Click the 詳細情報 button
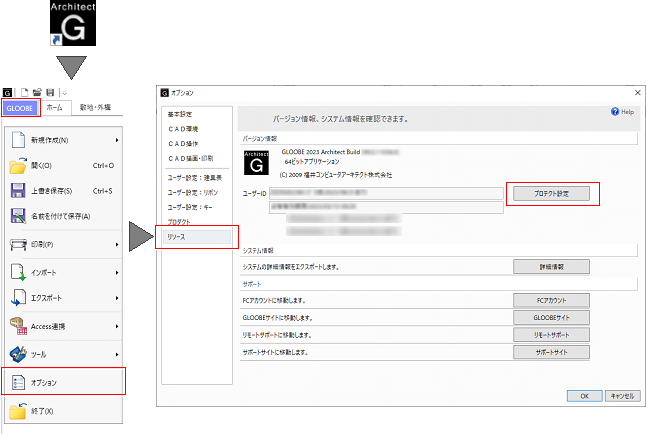 [x=551, y=267]
